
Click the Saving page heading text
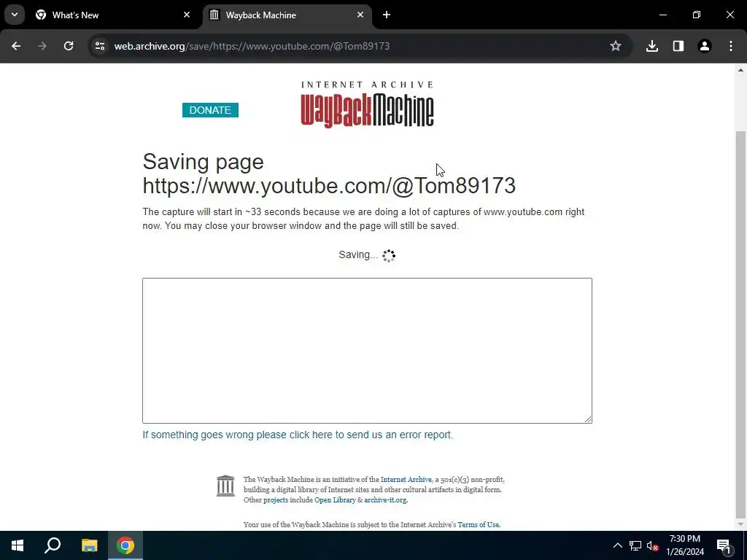(329, 174)
